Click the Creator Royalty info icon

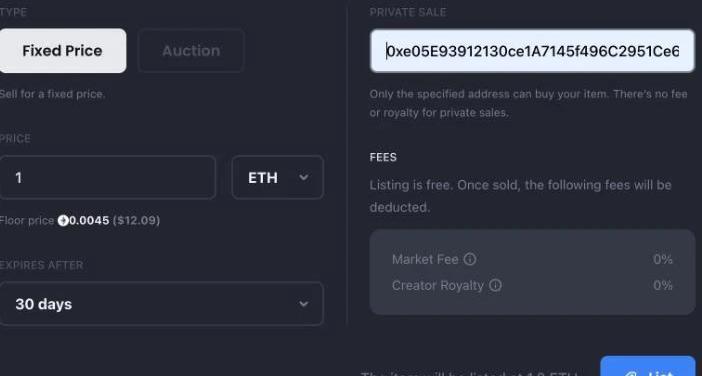pyautogui.click(x=495, y=285)
